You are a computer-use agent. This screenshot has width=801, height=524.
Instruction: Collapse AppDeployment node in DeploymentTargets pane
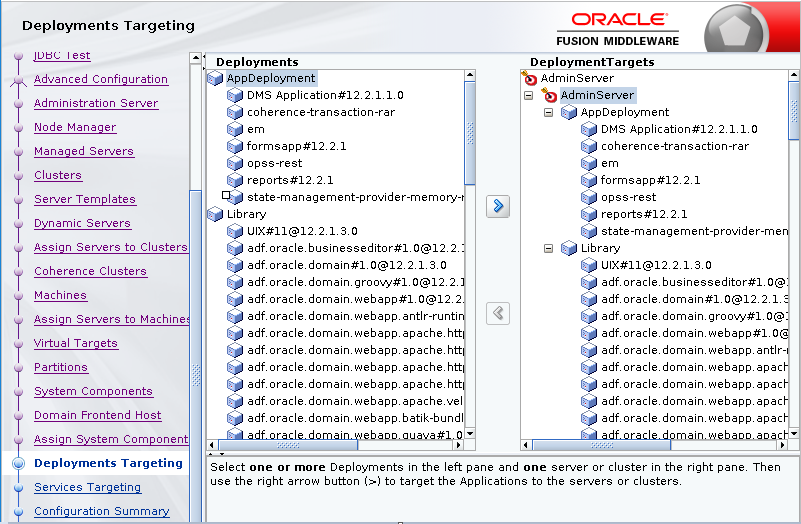[548, 113]
